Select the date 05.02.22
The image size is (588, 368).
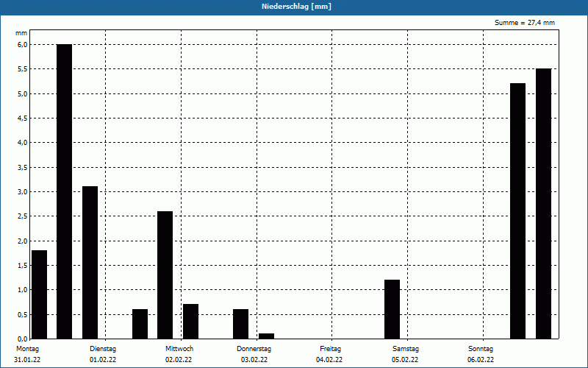click(405, 360)
